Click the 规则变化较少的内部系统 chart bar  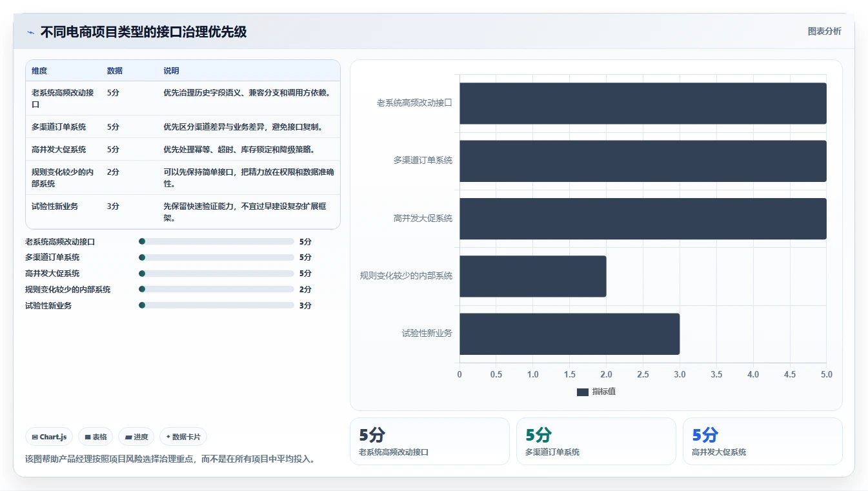[x=533, y=276]
